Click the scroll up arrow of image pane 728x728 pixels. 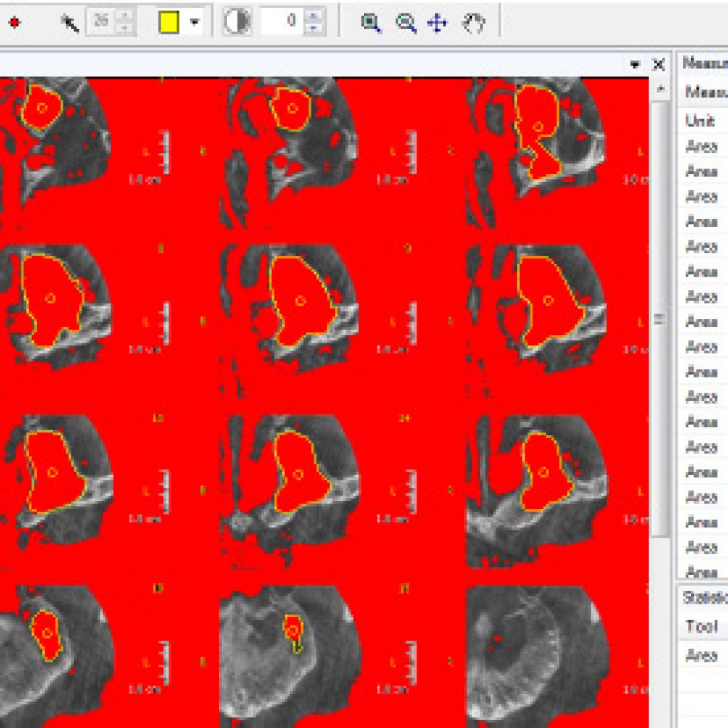[x=660, y=88]
